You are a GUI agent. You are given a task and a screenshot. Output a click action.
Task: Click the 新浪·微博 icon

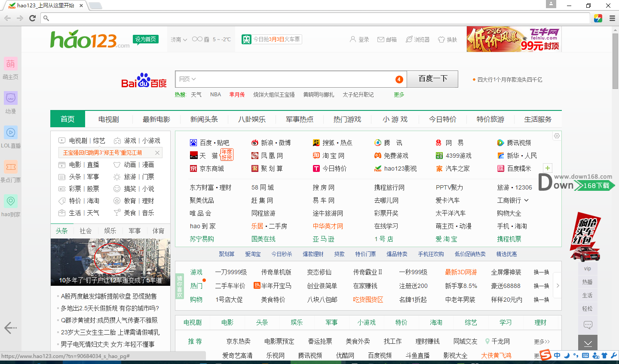[255, 143]
